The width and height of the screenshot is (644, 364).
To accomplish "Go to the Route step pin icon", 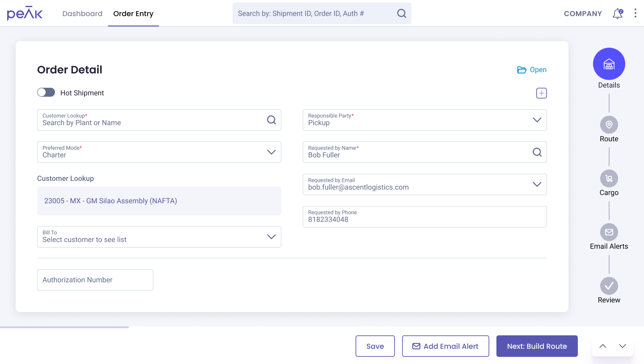I will (x=609, y=124).
